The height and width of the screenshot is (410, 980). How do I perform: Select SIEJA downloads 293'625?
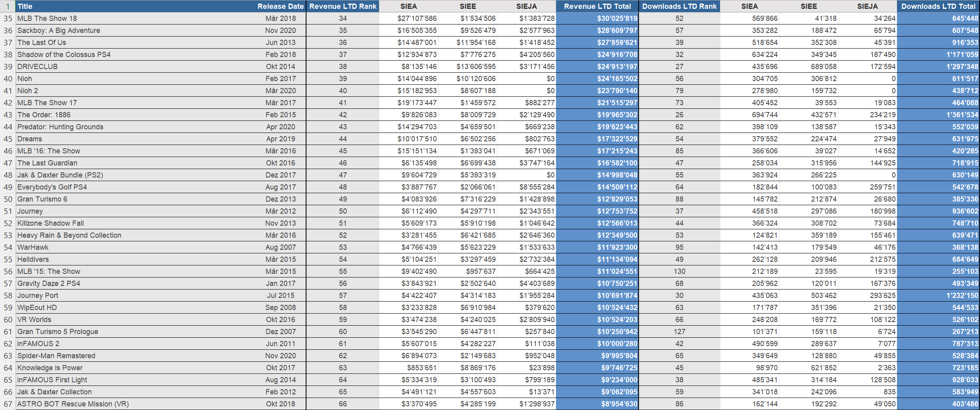point(868,296)
